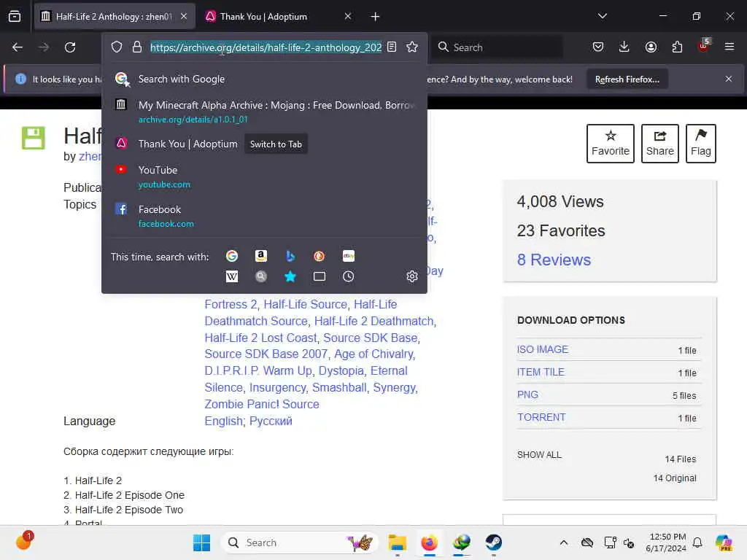Open the Firefox application hamburger menu
This screenshot has width=747, height=560.
729,47
